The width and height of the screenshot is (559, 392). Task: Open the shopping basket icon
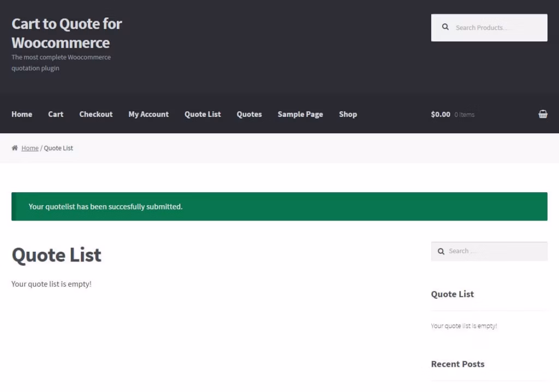pyautogui.click(x=543, y=114)
